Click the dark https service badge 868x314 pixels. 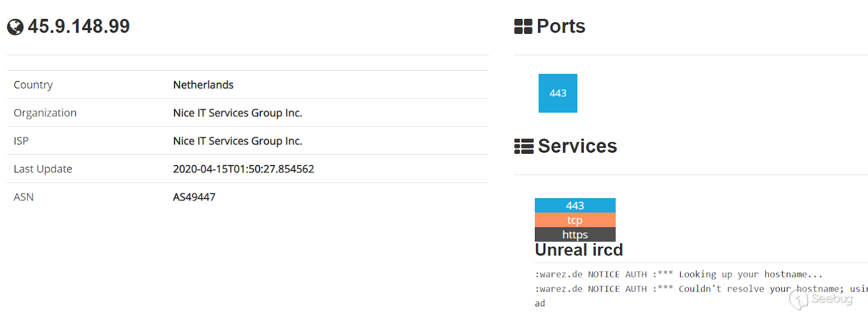pyautogui.click(x=575, y=235)
